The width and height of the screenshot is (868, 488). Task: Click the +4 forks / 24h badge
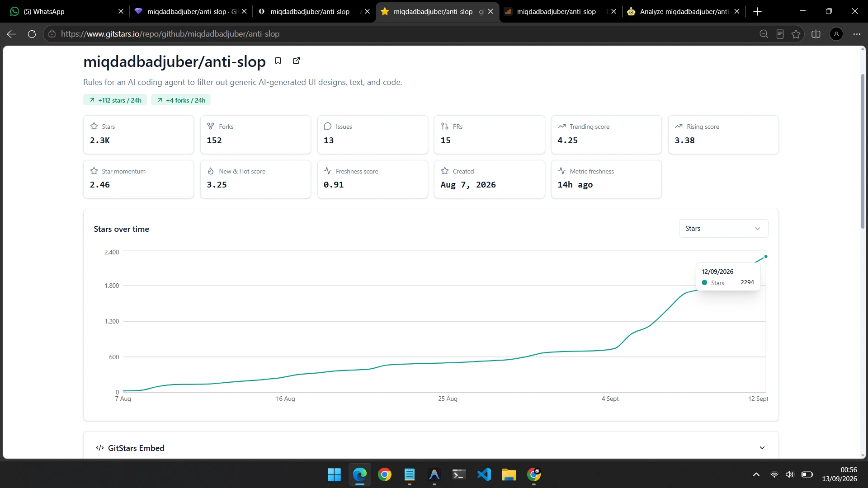click(x=181, y=100)
